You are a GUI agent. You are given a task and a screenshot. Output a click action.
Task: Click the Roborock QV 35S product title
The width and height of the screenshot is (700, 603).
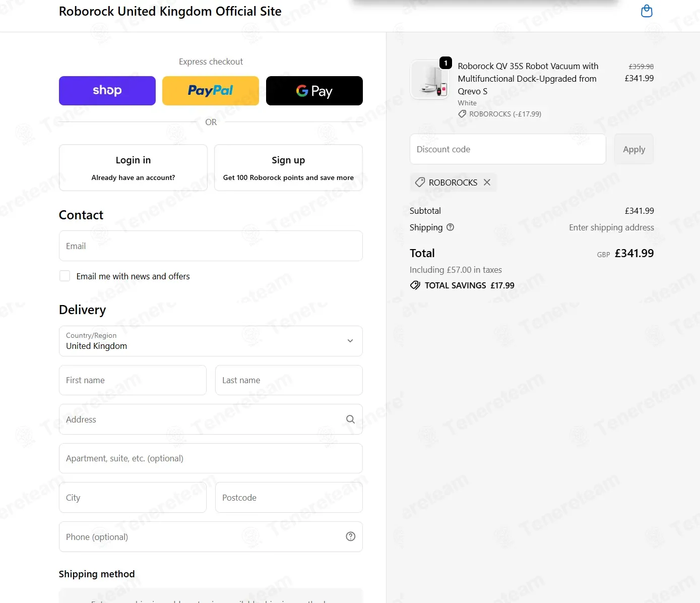pyautogui.click(x=528, y=79)
